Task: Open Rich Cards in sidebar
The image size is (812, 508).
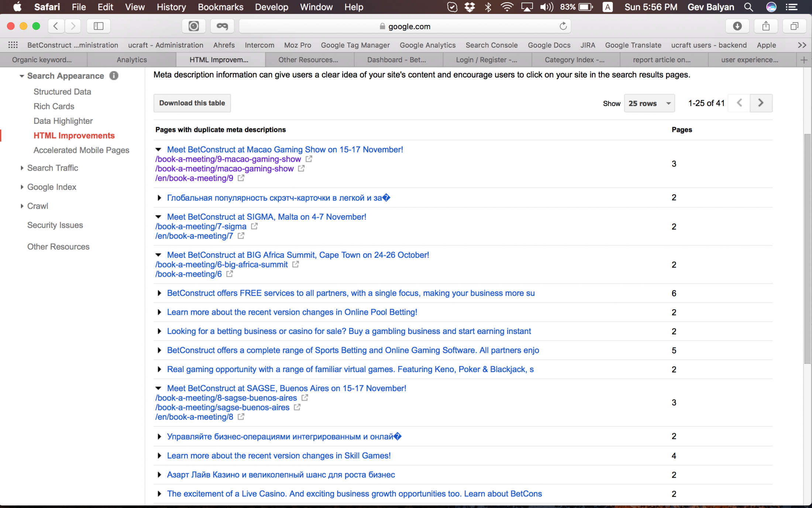Action: point(54,106)
